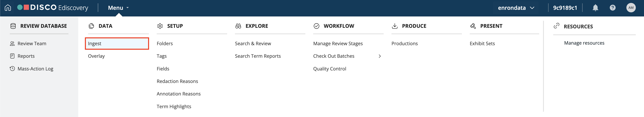Screen dimensions: 644x117
Task: Go to Productions
Action: tap(404, 43)
